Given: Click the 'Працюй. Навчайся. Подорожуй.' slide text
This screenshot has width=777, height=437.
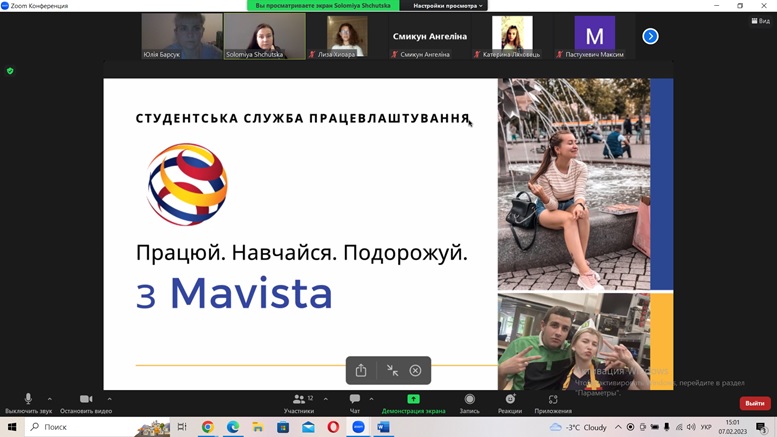Looking at the screenshot, I should tap(302, 253).
